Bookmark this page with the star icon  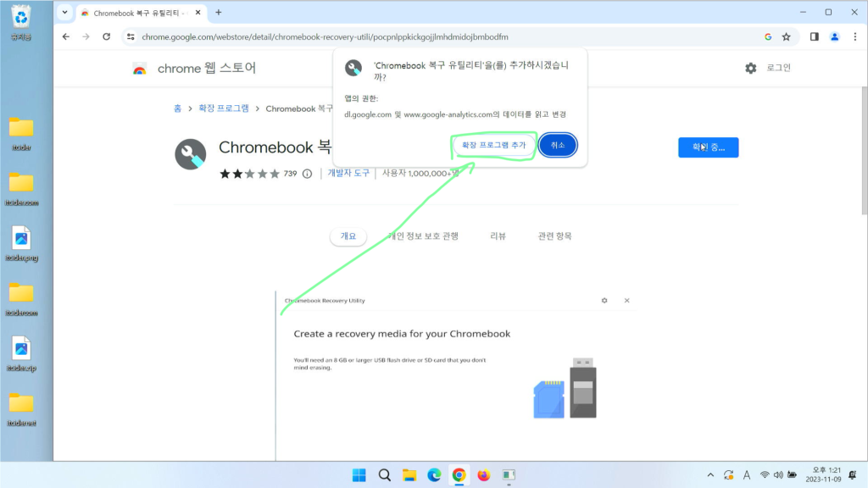(786, 37)
